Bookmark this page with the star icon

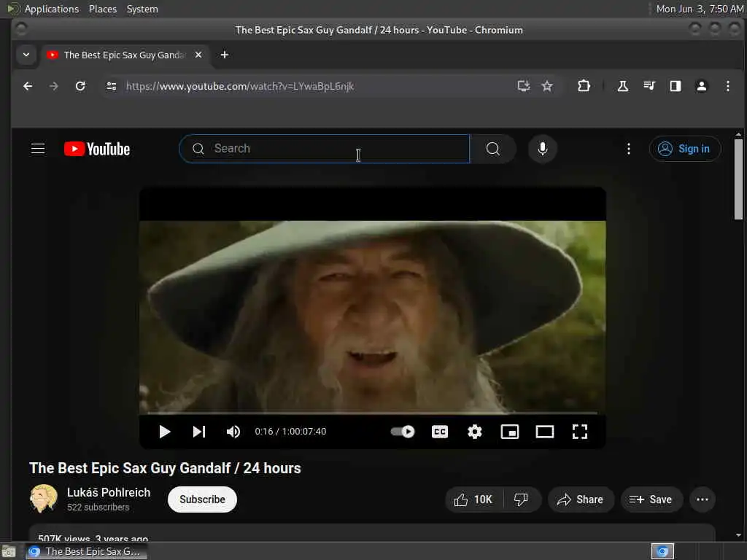click(x=547, y=86)
